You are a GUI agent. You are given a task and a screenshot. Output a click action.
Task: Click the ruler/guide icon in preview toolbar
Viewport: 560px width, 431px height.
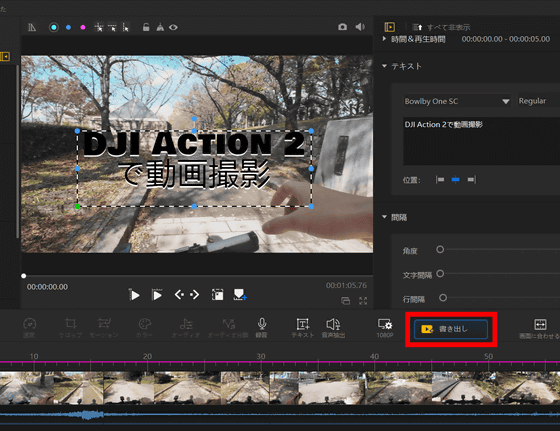tap(32, 27)
